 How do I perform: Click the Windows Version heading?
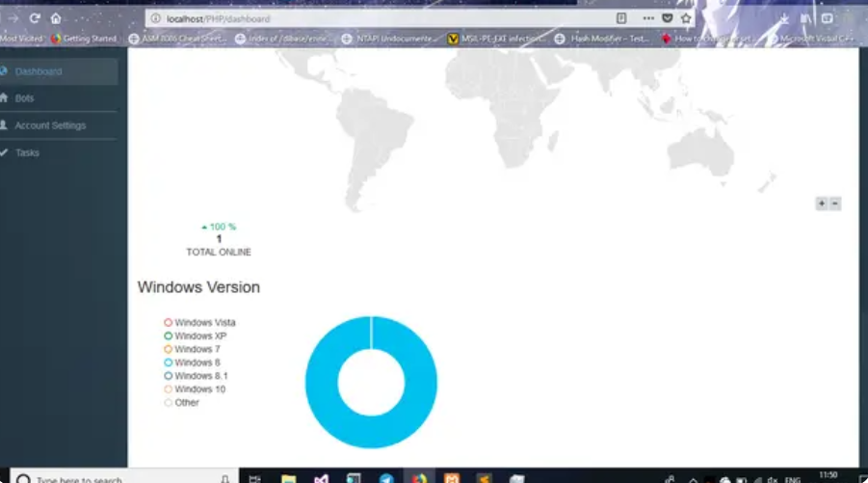click(198, 287)
